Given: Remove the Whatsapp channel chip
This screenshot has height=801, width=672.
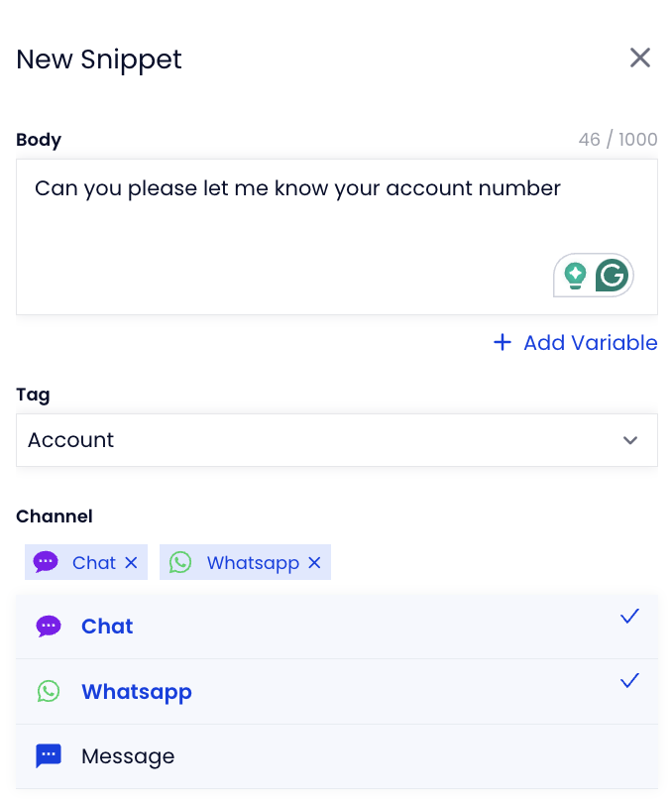Looking at the screenshot, I should (314, 562).
